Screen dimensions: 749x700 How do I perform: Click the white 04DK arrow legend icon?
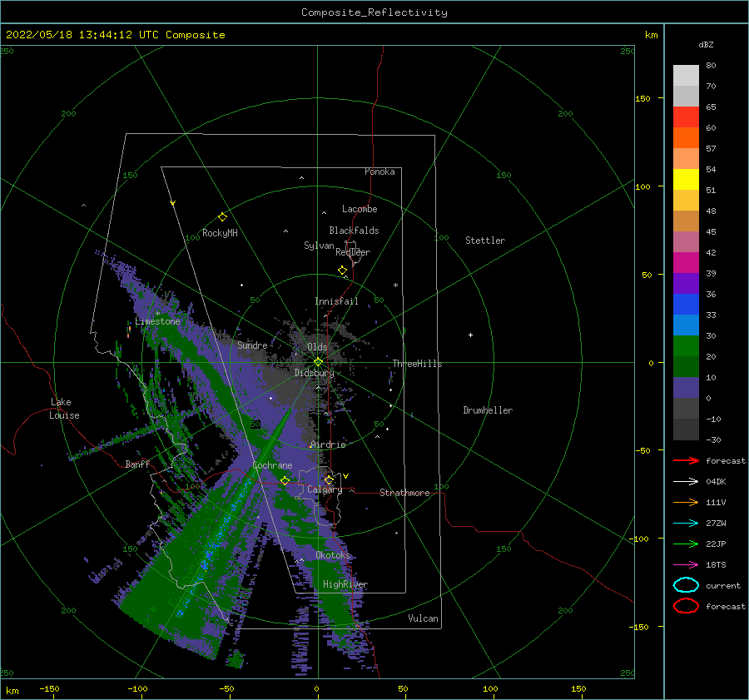pyautogui.click(x=686, y=482)
